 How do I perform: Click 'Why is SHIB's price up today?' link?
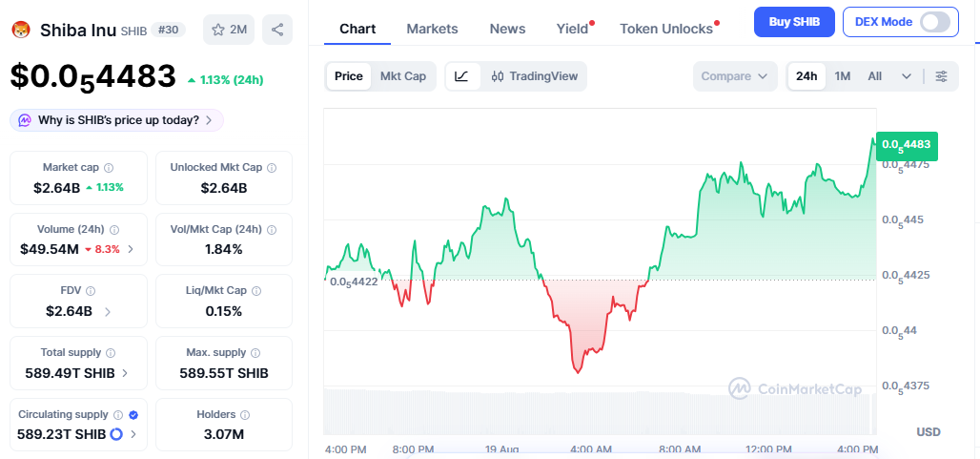point(119,120)
